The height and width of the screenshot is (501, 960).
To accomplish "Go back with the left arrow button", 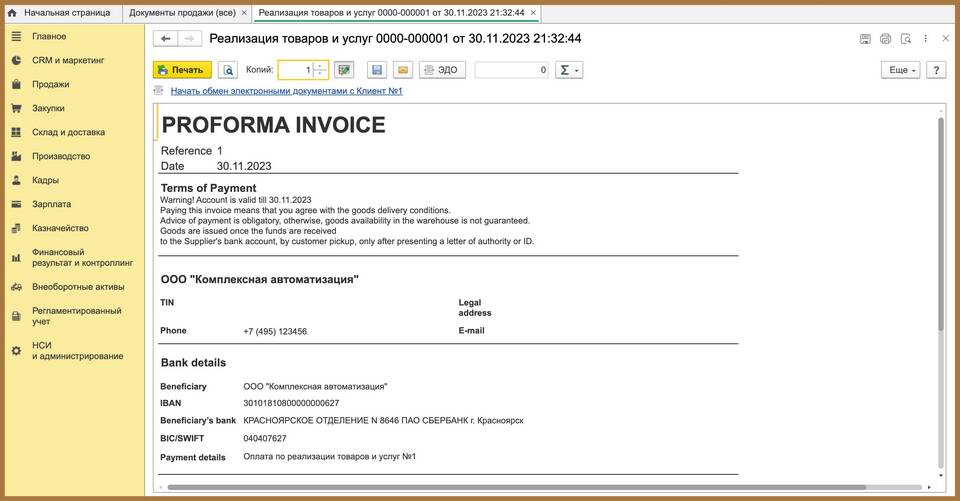I will (165, 39).
